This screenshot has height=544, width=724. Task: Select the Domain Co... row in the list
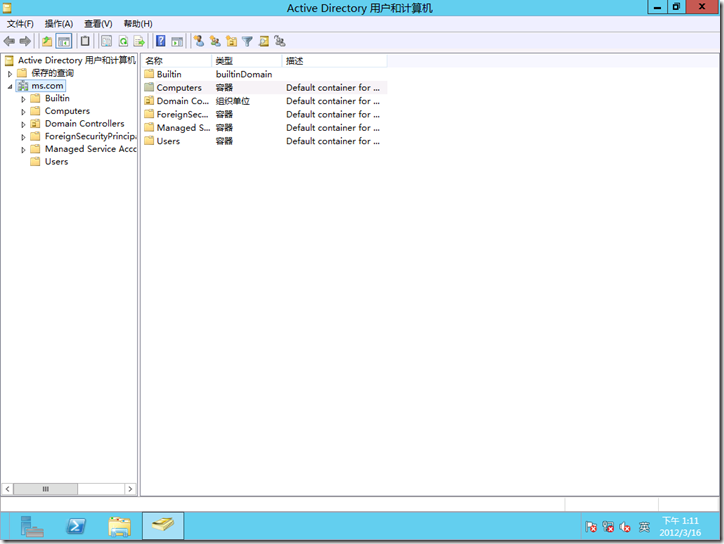coord(265,101)
